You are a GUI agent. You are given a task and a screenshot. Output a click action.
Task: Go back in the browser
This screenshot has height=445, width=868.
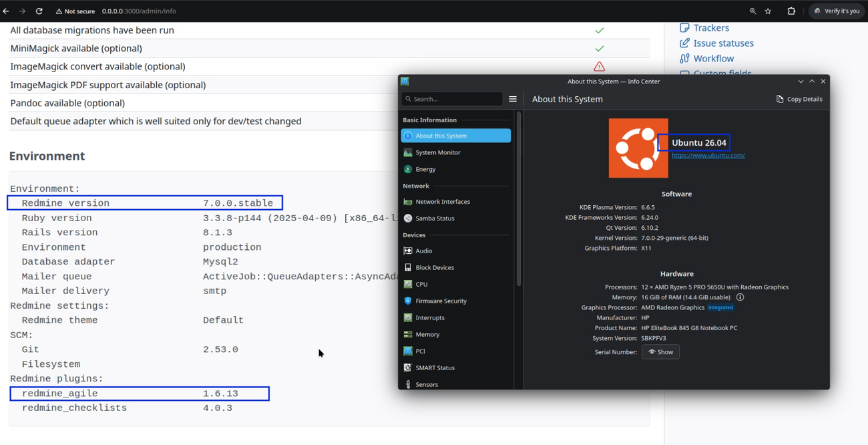tap(6, 11)
